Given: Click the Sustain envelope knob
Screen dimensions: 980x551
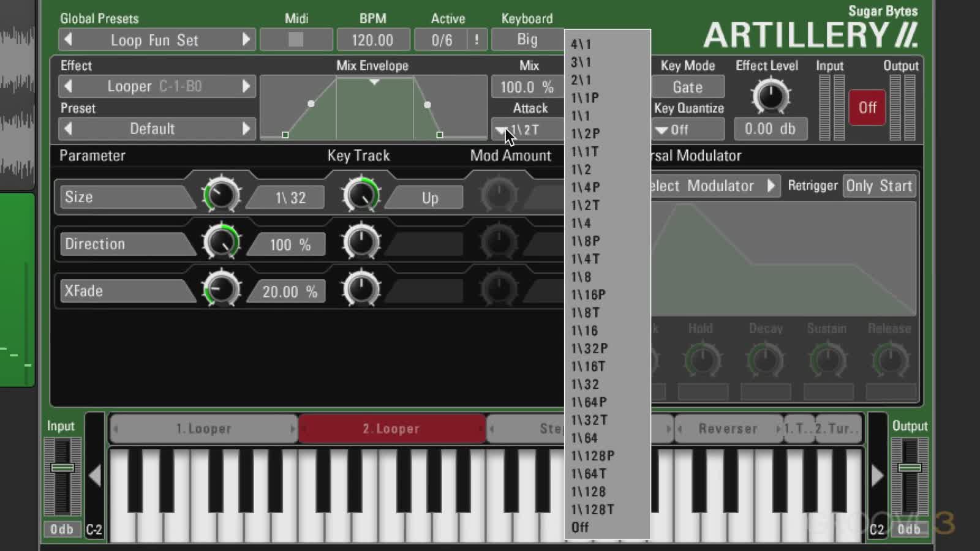Looking at the screenshot, I should click(x=828, y=361).
